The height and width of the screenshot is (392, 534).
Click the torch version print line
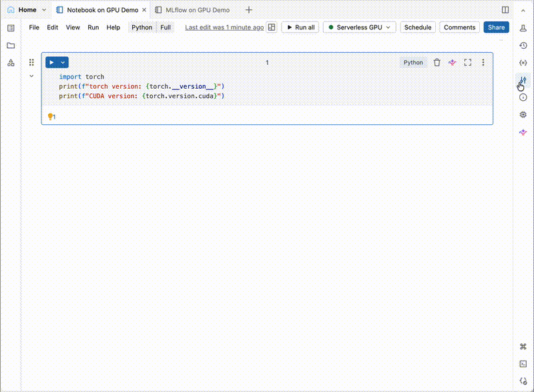pyautogui.click(x=142, y=86)
